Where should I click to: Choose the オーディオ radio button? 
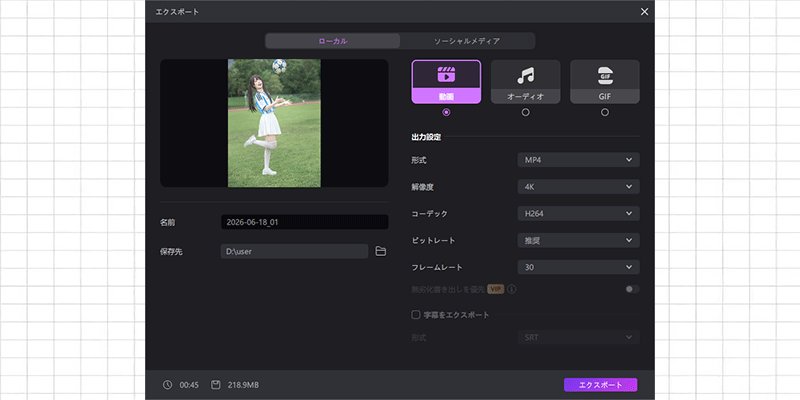tap(526, 112)
